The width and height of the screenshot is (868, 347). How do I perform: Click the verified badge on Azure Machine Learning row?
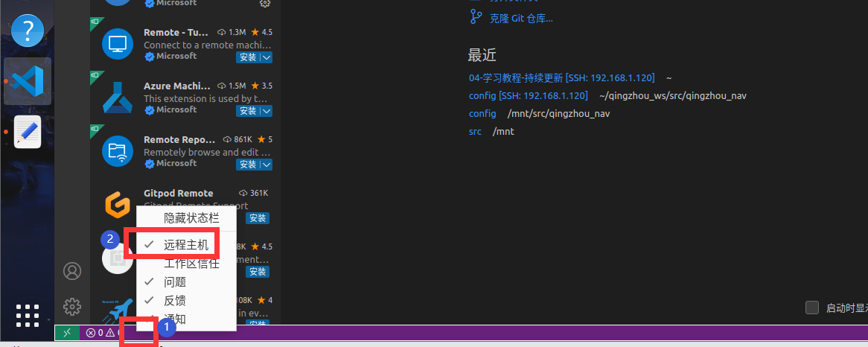coord(150,110)
